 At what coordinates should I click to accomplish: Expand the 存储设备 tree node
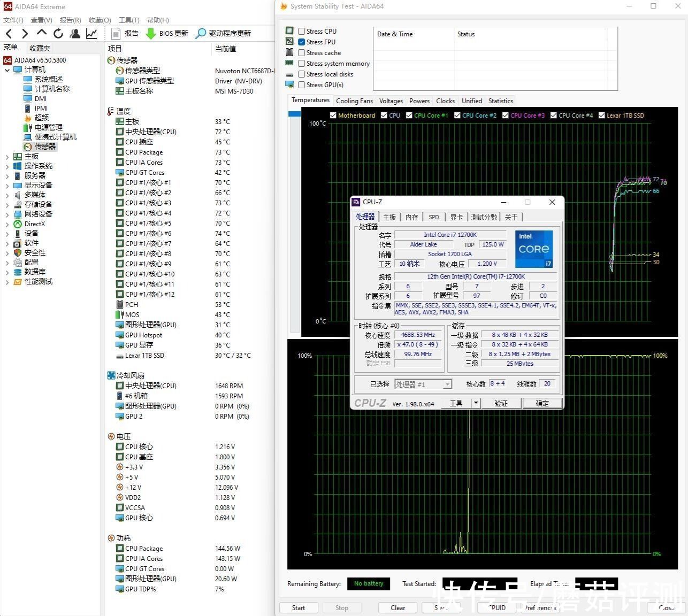click(7, 205)
